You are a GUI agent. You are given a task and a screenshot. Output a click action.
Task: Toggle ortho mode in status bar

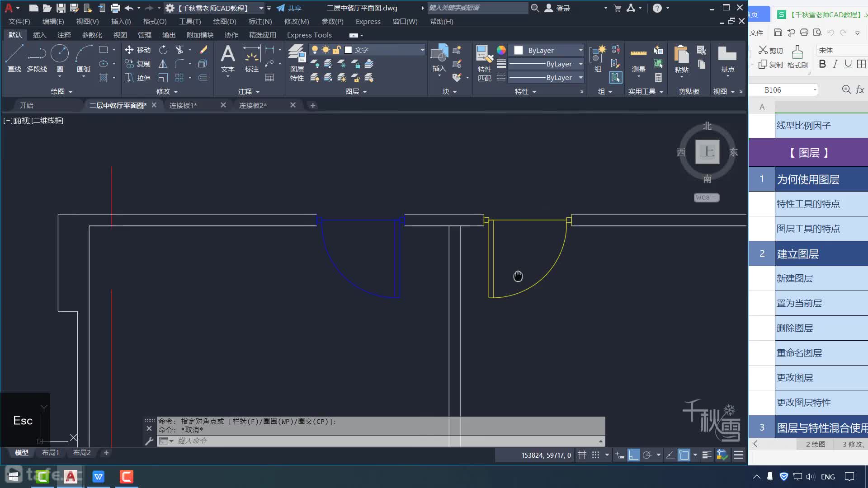point(634,455)
